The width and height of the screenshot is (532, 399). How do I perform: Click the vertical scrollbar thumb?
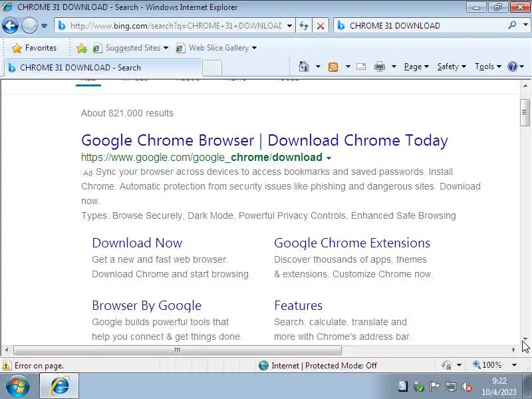pos(525,112)
